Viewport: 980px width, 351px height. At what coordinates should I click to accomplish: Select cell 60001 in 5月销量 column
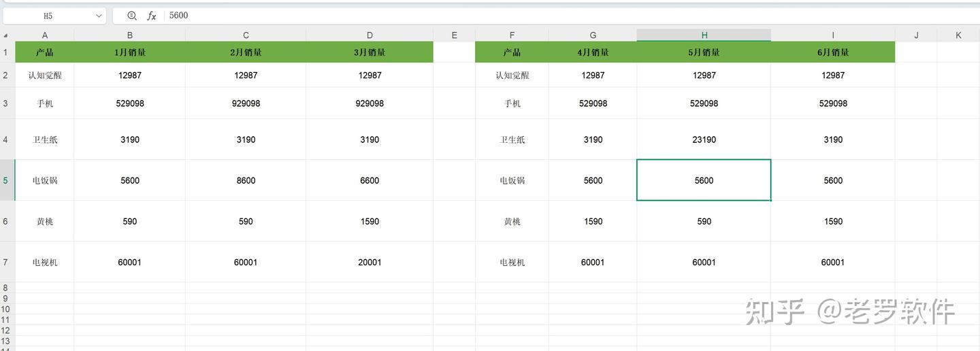pyautogui.click(x=704, y=262)
